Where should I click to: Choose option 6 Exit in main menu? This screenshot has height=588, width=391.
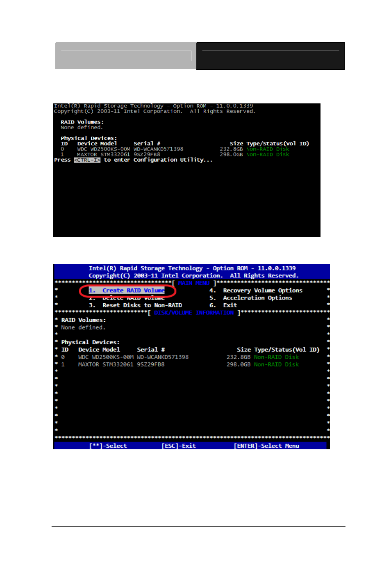tap(223, 305)
